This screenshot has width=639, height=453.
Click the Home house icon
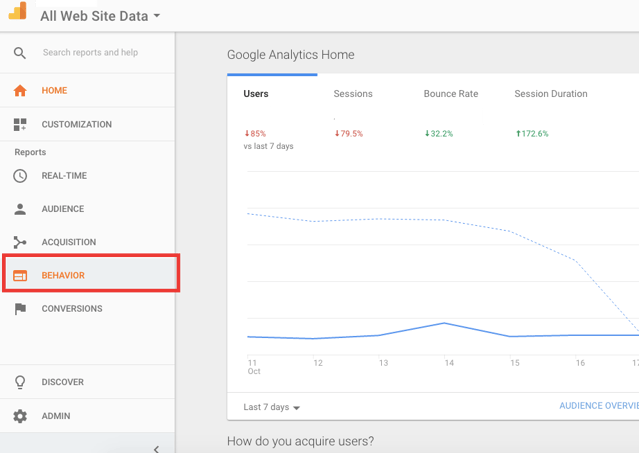tap(20, 90)
